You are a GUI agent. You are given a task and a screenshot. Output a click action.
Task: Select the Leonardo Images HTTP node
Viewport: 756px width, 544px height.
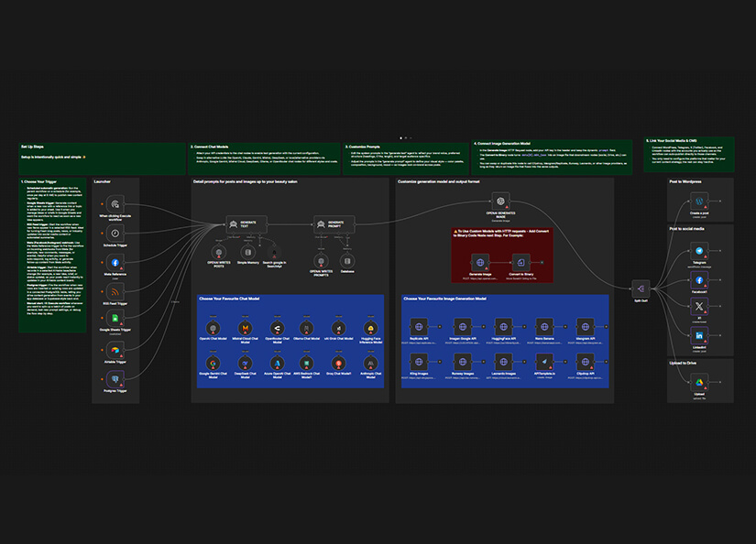pyautogui.click(x=503, y=362)
